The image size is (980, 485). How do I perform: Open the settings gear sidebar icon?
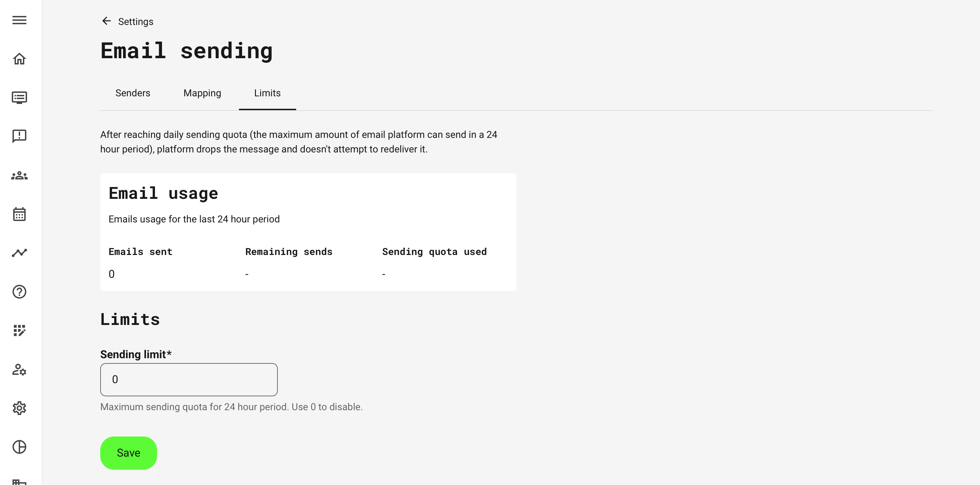pyautogui.click(x=19, y=408)
